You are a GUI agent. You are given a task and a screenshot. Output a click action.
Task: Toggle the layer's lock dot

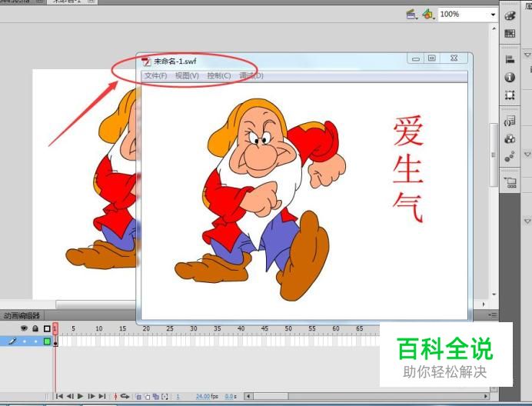[x=35, y=341]
